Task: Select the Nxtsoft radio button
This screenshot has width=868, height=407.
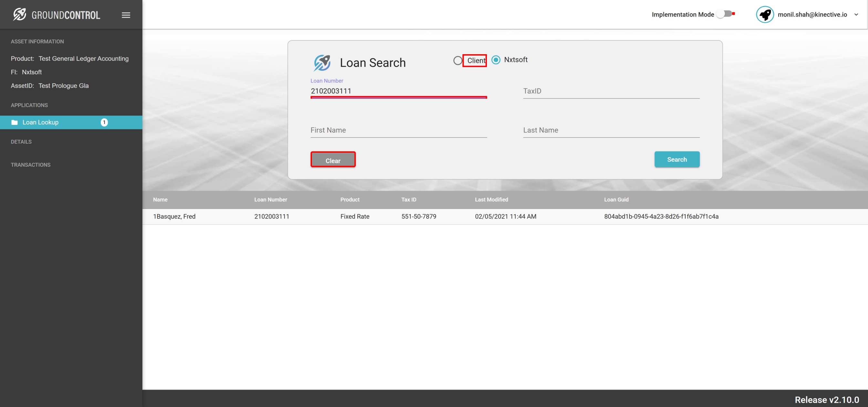Action: [495, 60]
